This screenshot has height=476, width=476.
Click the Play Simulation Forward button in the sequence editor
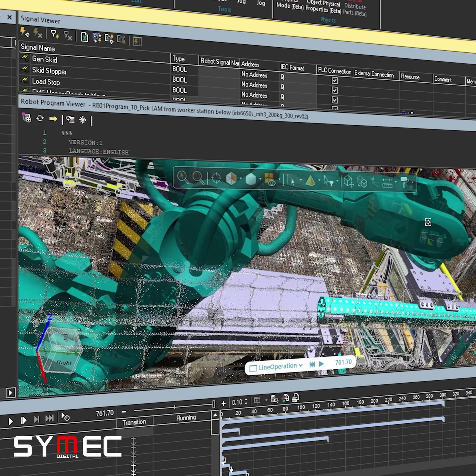[11, 422]
